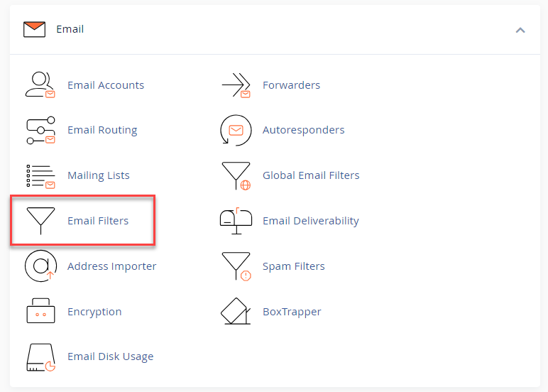Open the Email Deliverability mailbox icon
Image resolution: width=548 pixels, height=392 pixels.
(236, 221)
